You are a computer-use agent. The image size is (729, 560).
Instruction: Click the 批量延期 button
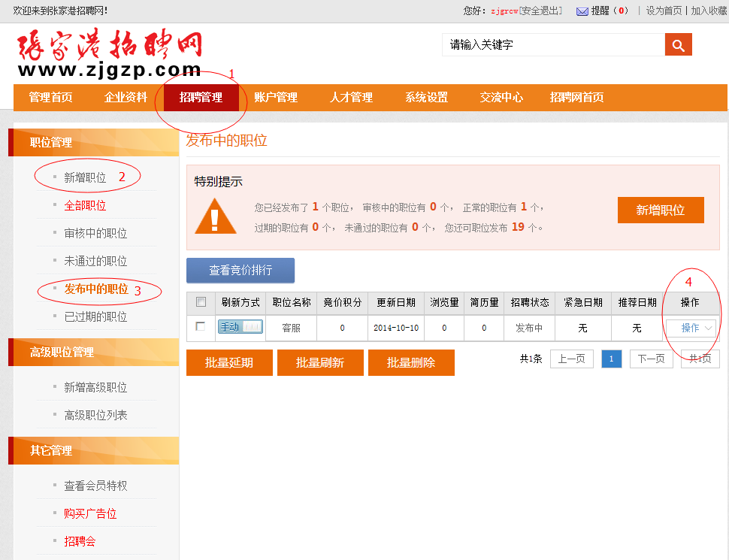tap(229, 362)
